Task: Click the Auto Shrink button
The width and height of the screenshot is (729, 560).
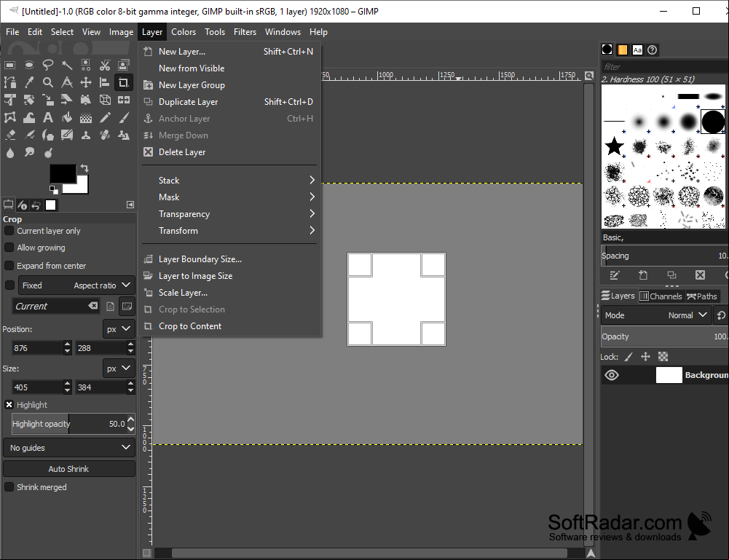Action: click(x=69, y=469)
